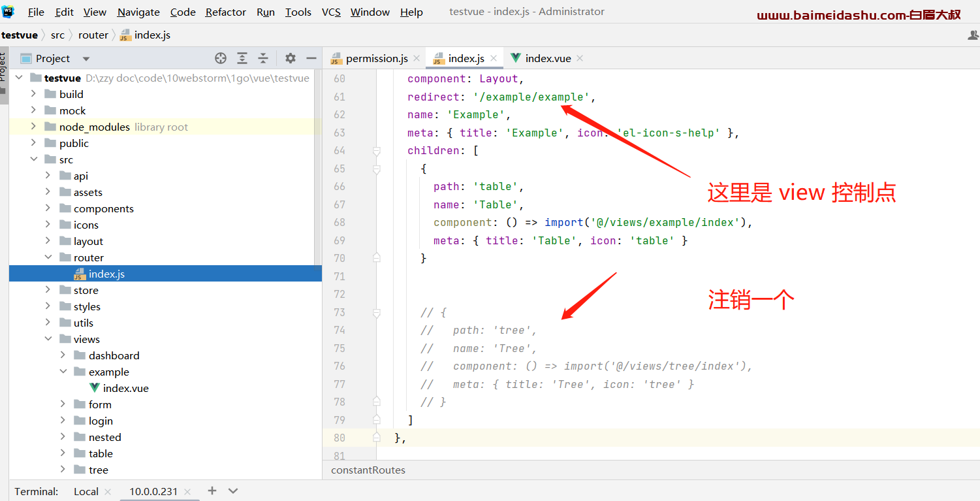Click the fold end marker at line 78

(376, 402)
